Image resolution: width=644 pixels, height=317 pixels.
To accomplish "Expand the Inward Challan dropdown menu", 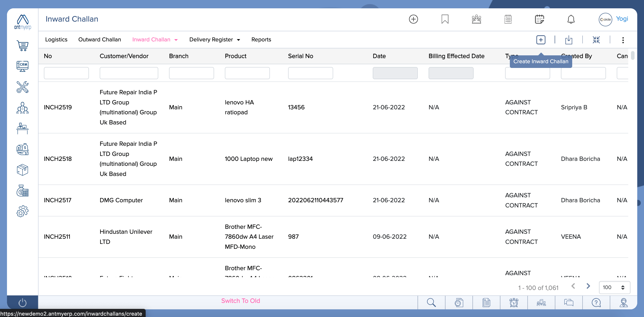I will (176, 40).
